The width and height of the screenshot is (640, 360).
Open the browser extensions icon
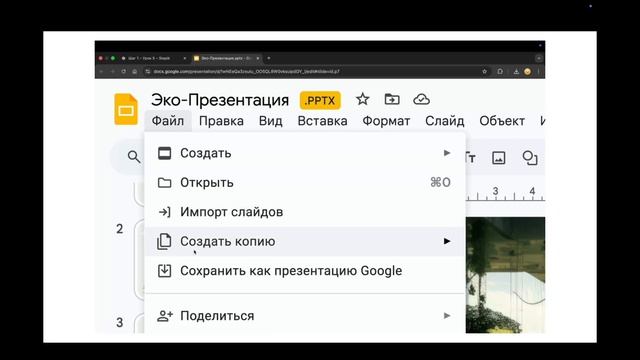pyautogui.click(x=500, y=71)
